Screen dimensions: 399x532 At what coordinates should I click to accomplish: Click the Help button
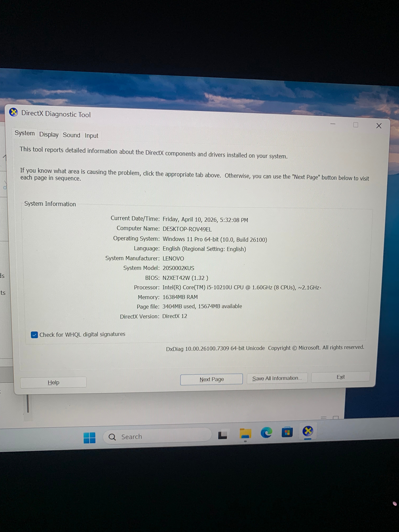[x=53, y=382]
